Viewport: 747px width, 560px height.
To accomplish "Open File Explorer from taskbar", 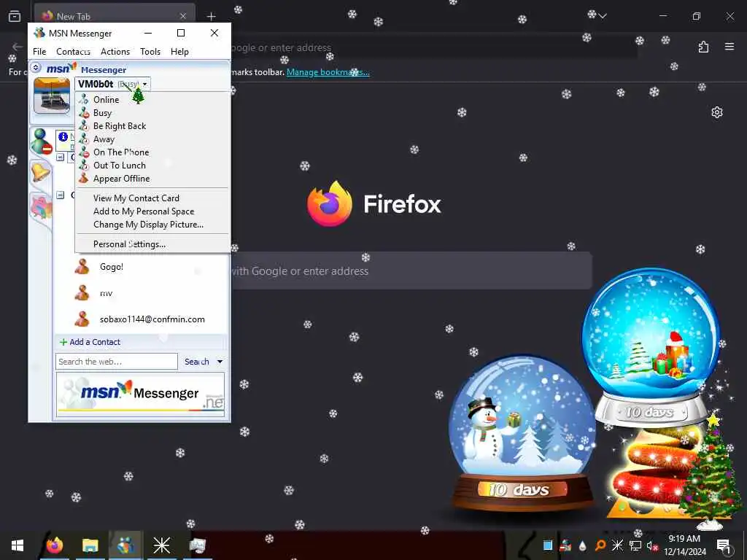I will pos(90,545).
